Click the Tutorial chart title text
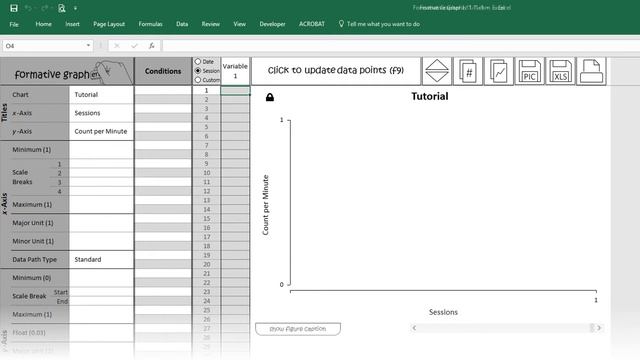 pos(430,96)
